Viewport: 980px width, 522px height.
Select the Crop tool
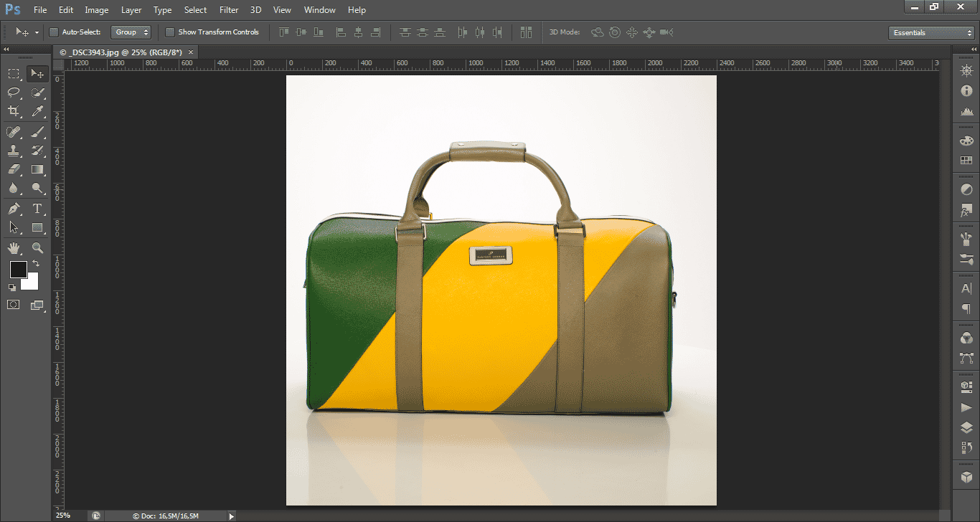[14, 111]
